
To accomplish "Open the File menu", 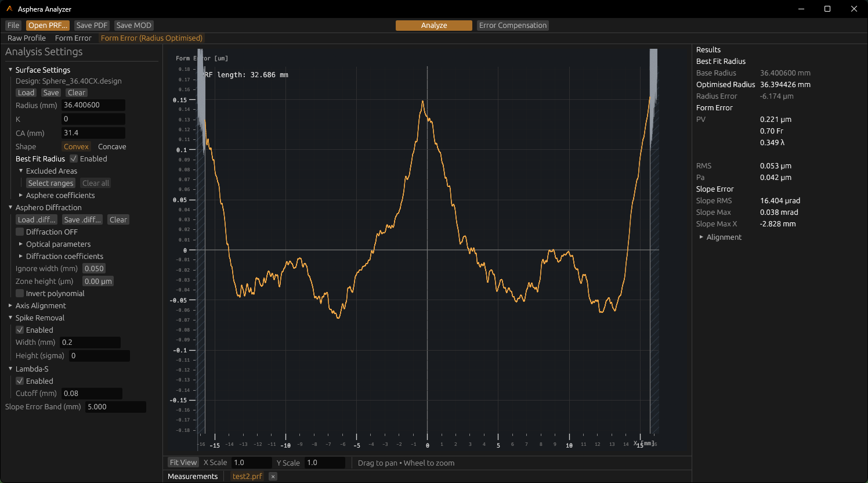I will tap(13, 25).
